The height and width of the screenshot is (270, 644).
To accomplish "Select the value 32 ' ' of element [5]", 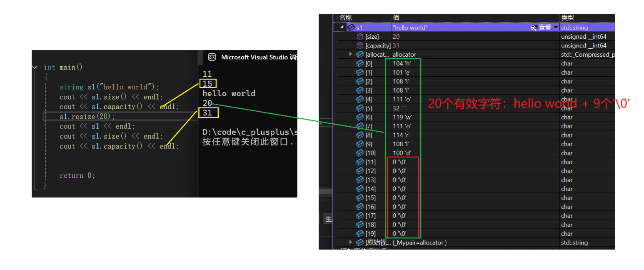I will coord(399,108).
